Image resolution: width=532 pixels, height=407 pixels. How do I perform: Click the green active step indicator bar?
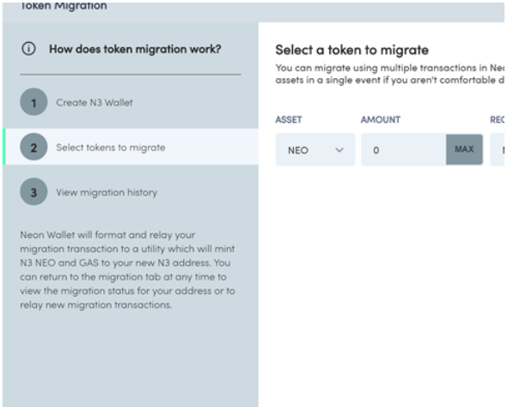point(4,147)
